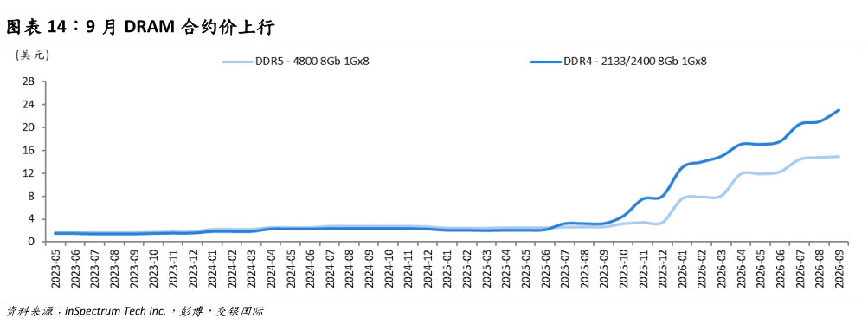The image size is (868, 331).
Task: Click y-axis value 20
Action: [x=29, y=127]
